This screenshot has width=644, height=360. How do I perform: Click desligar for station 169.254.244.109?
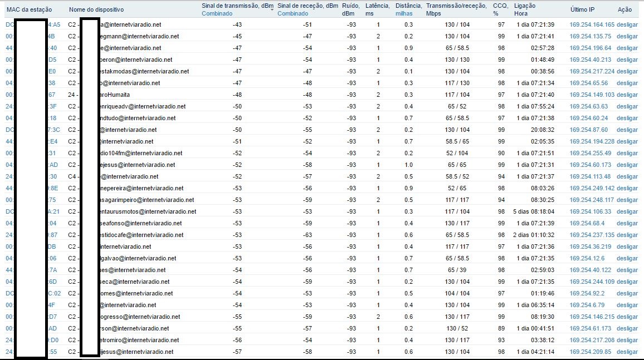627,282
